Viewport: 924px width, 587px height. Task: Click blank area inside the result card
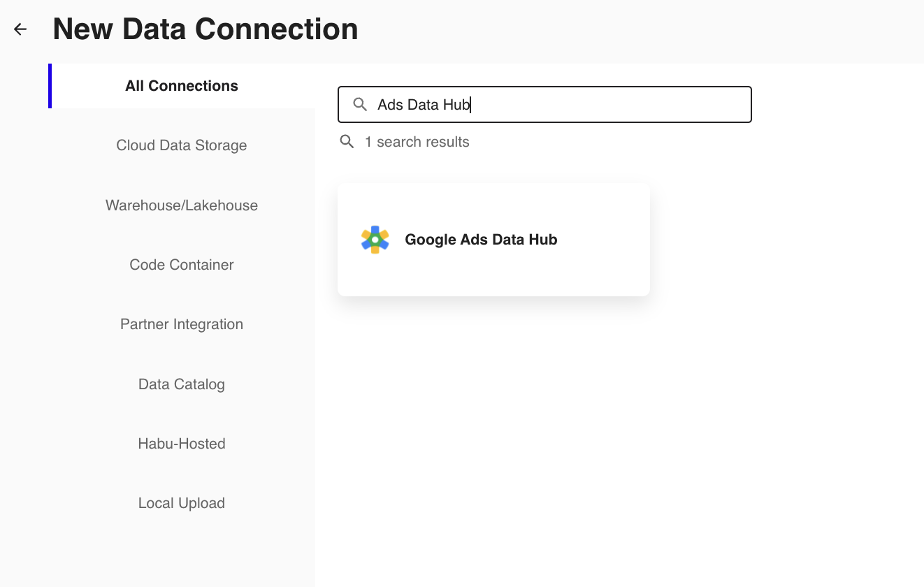tap(601, 273)
